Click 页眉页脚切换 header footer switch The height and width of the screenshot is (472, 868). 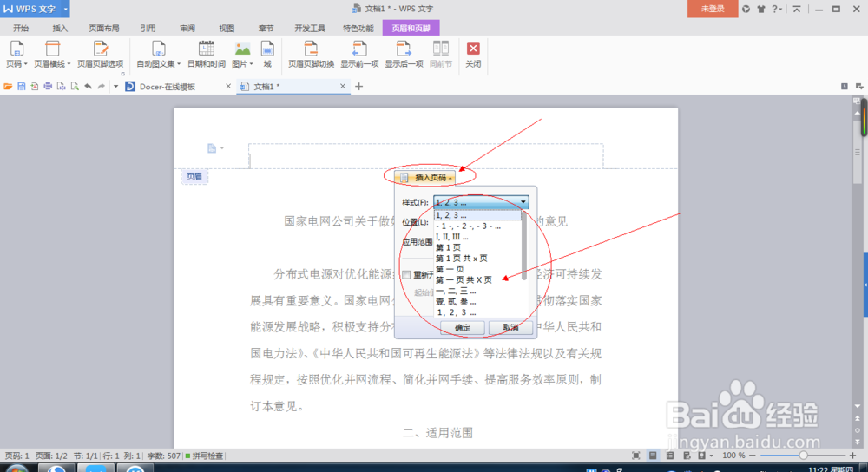(x=311, y=54)
